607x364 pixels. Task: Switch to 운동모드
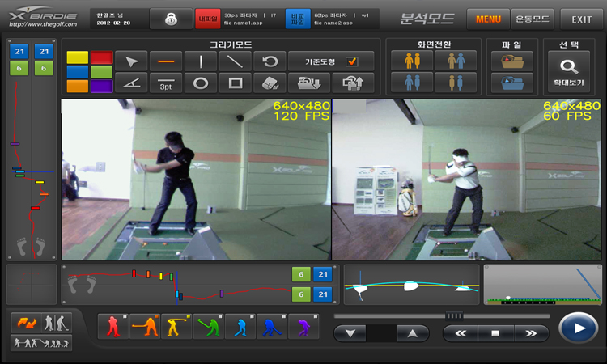click(533, 19)
